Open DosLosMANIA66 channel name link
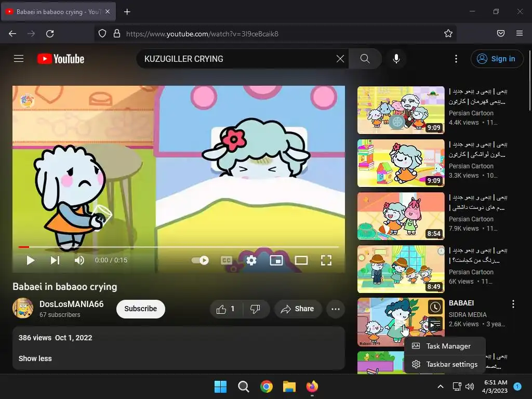Image resolution: width=532 pixels, height=399 pixels. point(72,304)
